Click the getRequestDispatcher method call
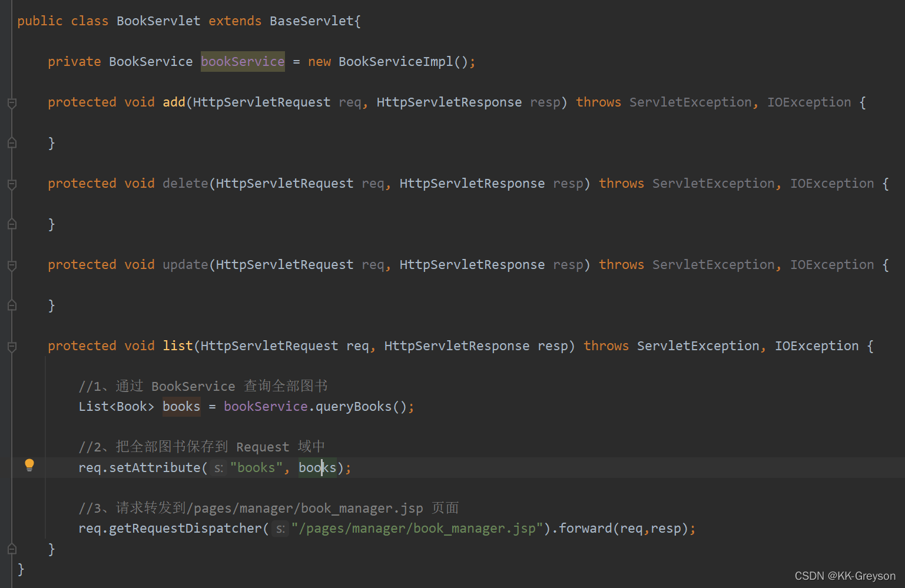This screenshot has height=588, width=905. click(x=185, y=529)
